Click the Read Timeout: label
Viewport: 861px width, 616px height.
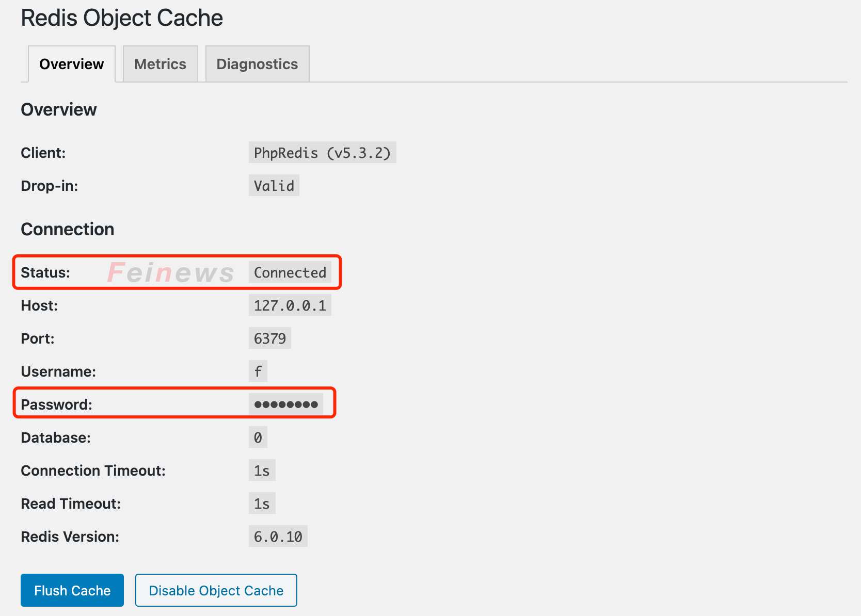pos(71,504)
